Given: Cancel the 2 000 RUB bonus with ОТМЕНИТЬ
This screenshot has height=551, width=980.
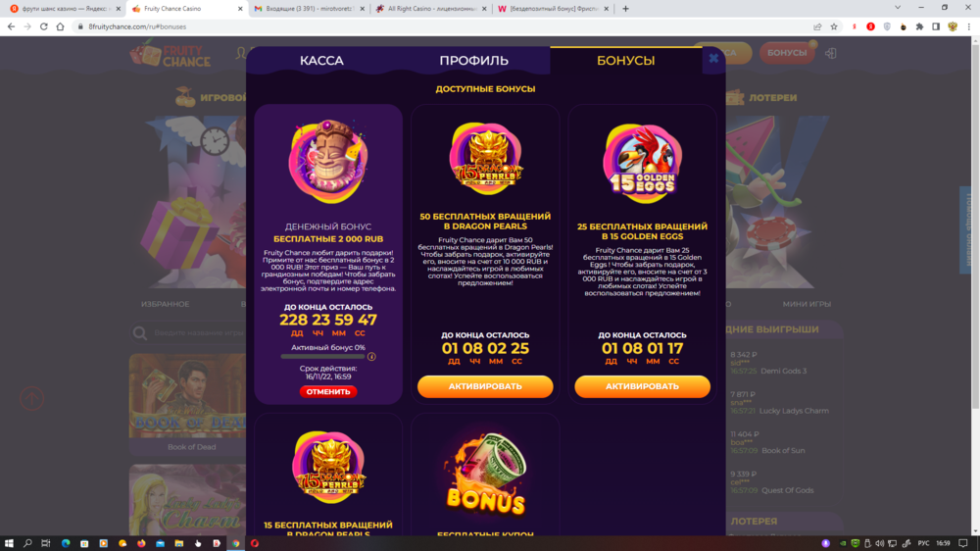Looking at the screenshot, I should 328,391.
